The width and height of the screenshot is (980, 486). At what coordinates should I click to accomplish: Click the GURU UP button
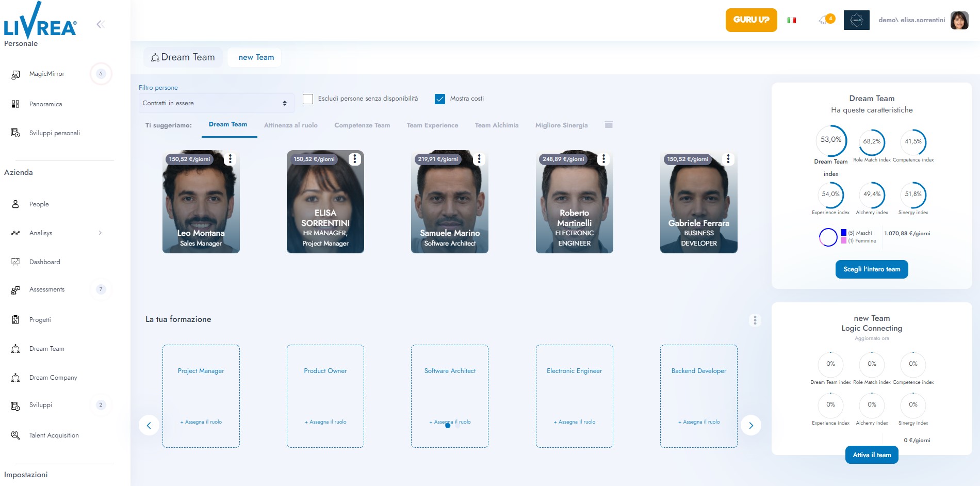[x=751, y=20]
